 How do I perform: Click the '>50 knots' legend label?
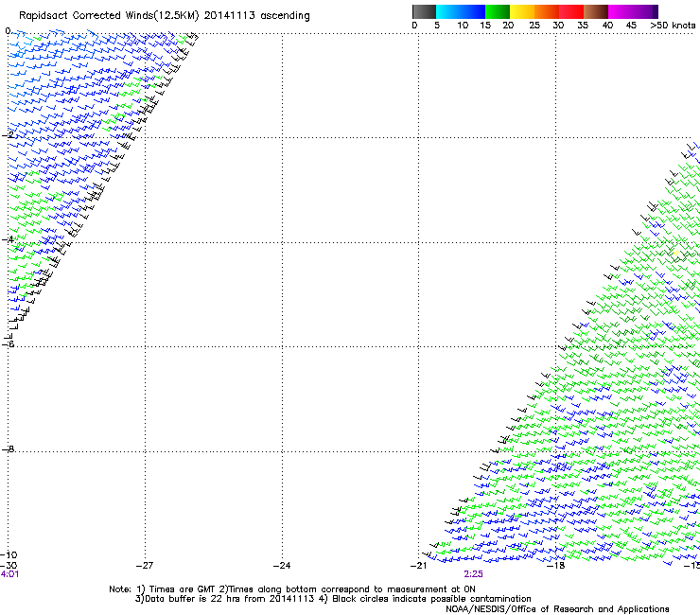(673, 26)
